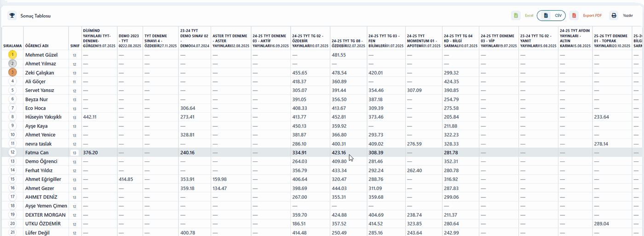The width and height of the screenshot is (644, 236).
Task: Click the Yazdır print label
Action: (x=628, y=16)
